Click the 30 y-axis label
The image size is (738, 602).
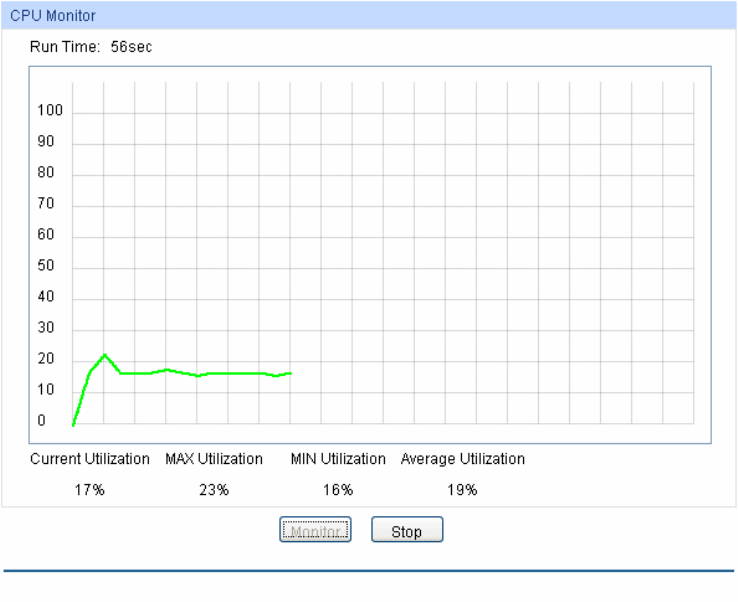(46, 328)
